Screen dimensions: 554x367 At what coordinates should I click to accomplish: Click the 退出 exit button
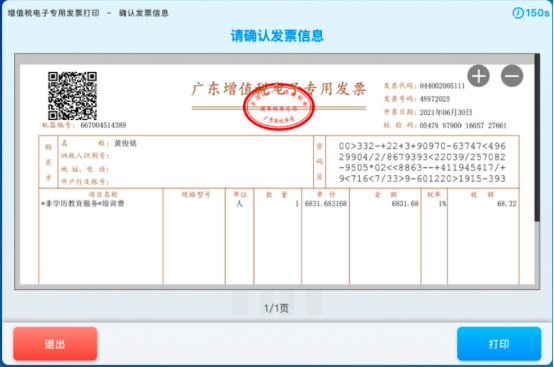click(x=55, y=344)
